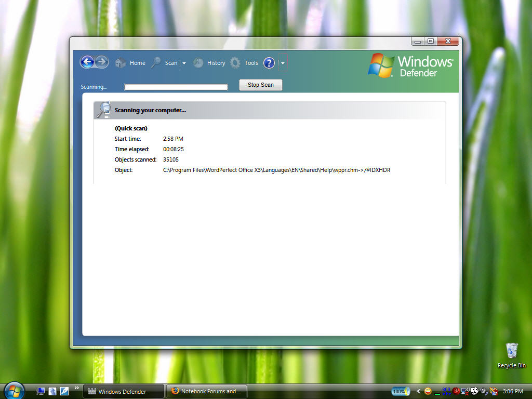532x399 pixels.
Task: Go back with the blue Back arrow
Action: coord(87,62)
